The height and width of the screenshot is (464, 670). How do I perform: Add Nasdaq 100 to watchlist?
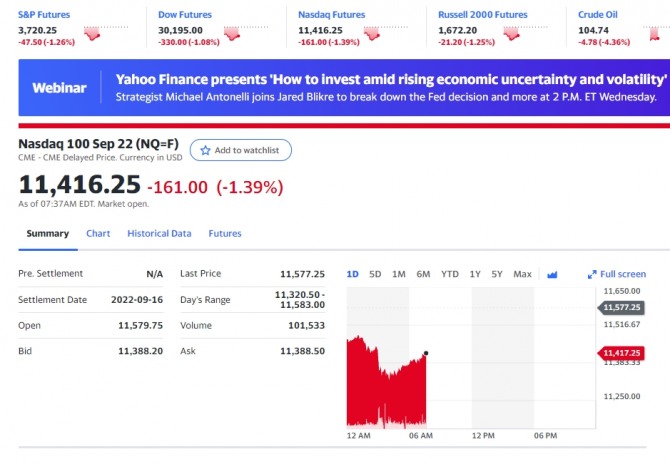click(x=241, y=150)
